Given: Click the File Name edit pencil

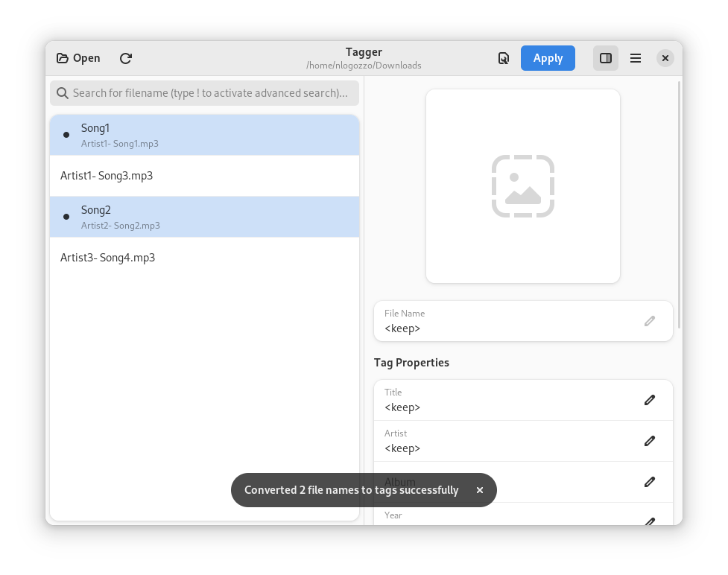Looking at the screenshot, I should click(x=650, y=321).
